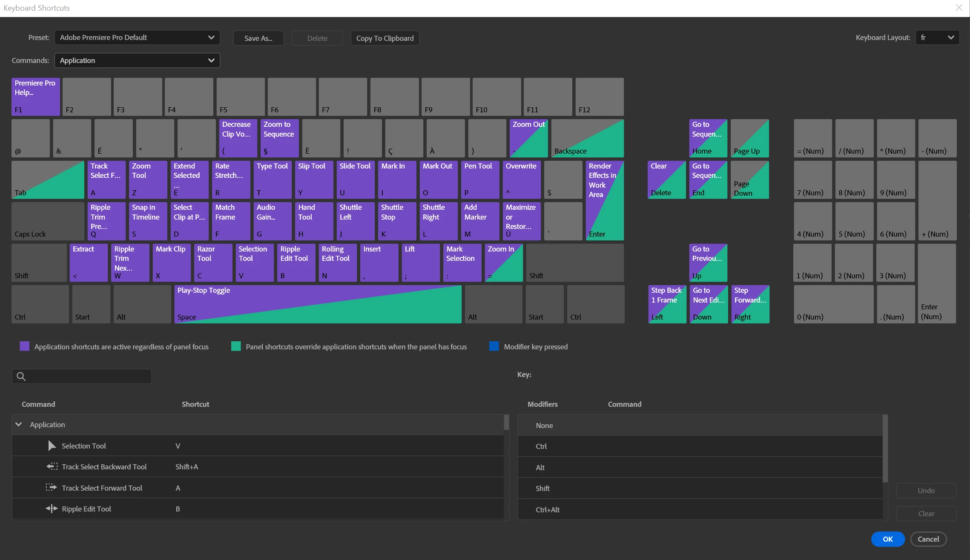Click Copy To Clipboard button
This screenshot has width=970, height=560.
click(385, 38)
